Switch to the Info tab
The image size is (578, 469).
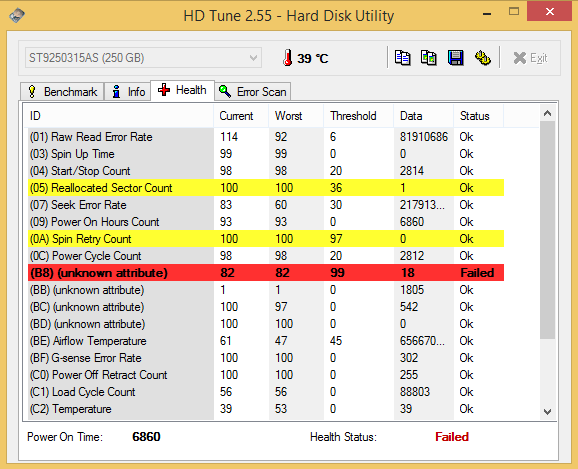click(128, 91)
